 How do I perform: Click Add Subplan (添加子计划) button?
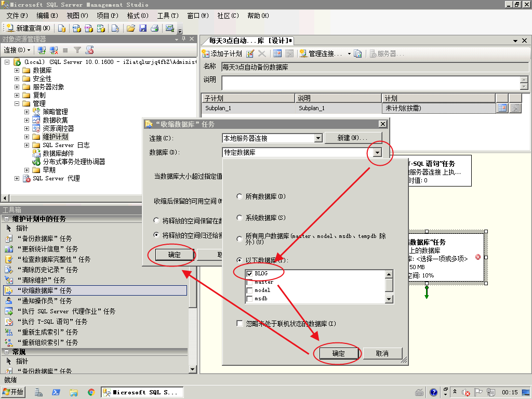pyautogui.click(x=222, y=54)
